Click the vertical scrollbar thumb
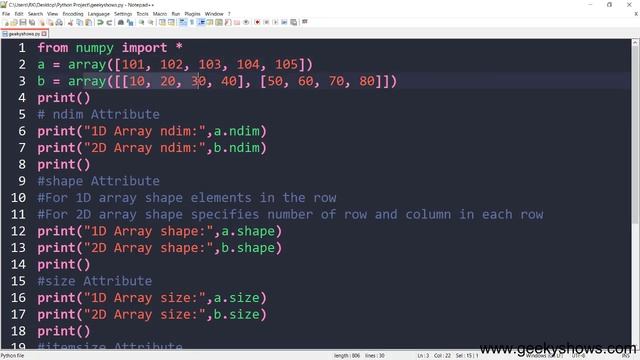 click(x=635, y=135)
